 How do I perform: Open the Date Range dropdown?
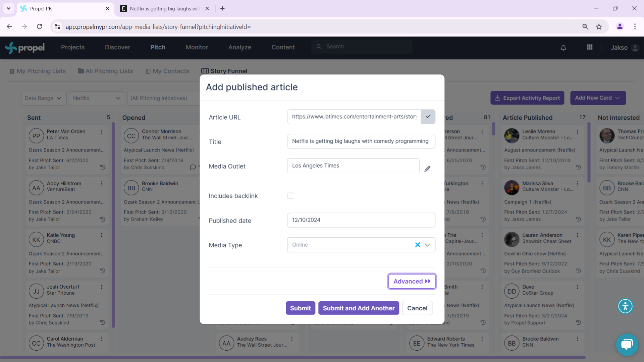[44, 98]
